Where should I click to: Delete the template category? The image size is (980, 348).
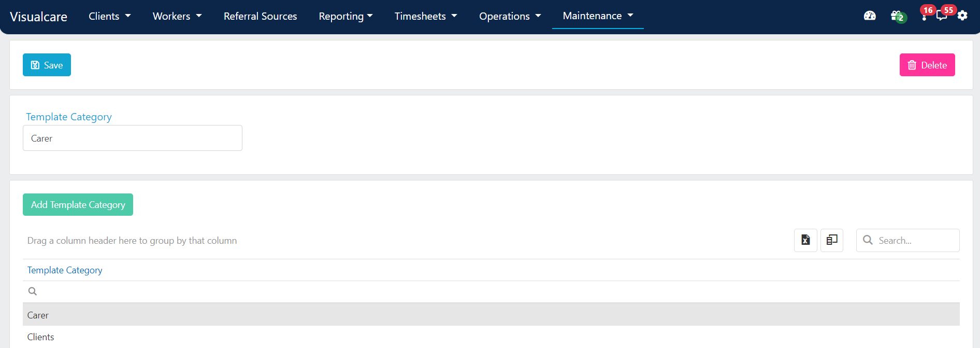[927, 65]
